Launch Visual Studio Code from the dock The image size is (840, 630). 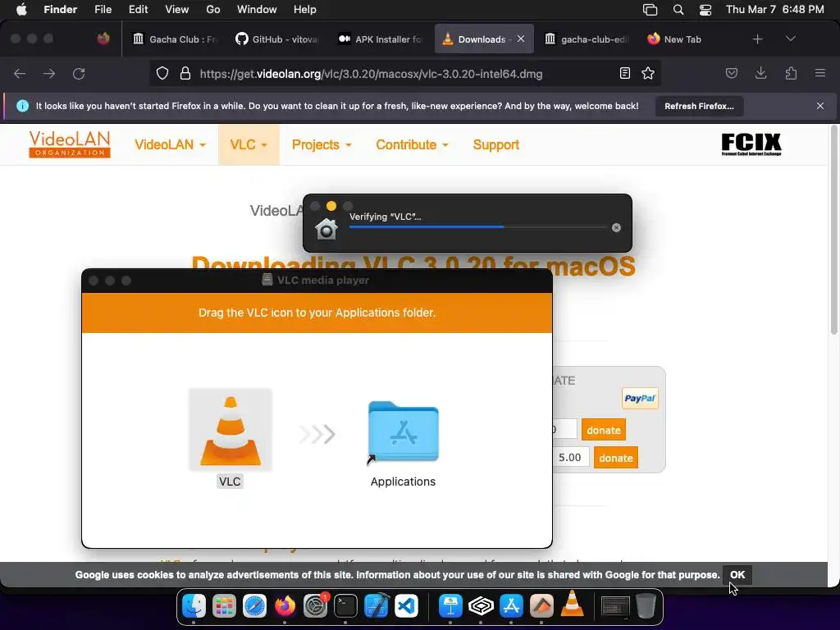407,606
